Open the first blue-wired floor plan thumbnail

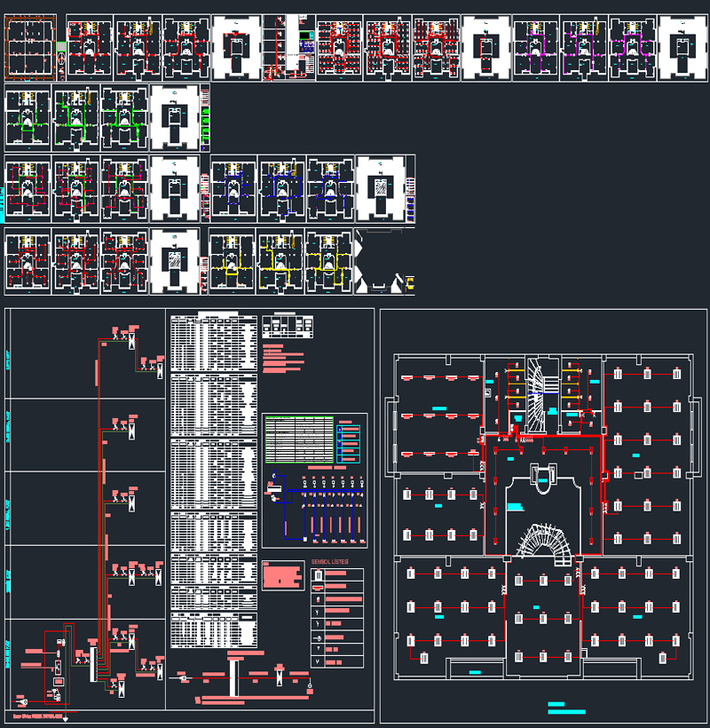[x=233, y=187]
